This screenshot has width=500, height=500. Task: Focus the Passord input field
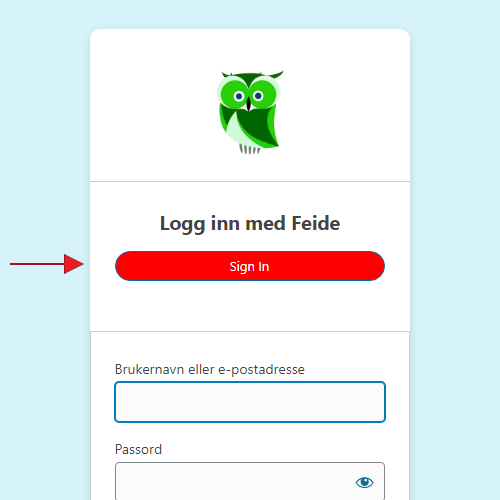tap(250, 481)
